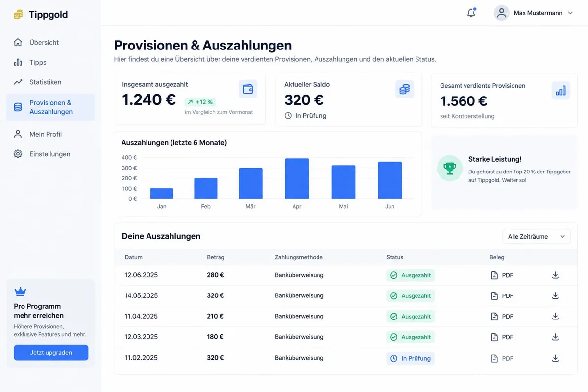Click the Apr bar in the chart
This screenshot has width=588, height=392.
pyautogui.click(x=297, y=179)
